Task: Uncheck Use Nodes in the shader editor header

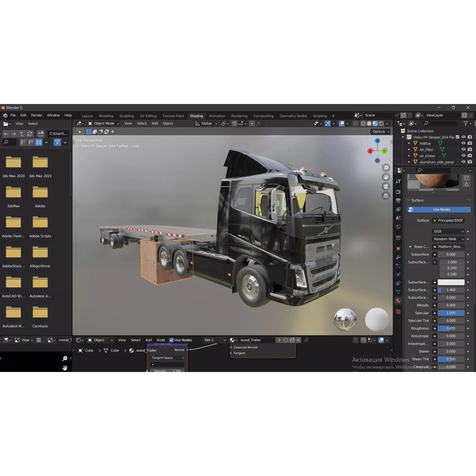Action: coord(171,340)
